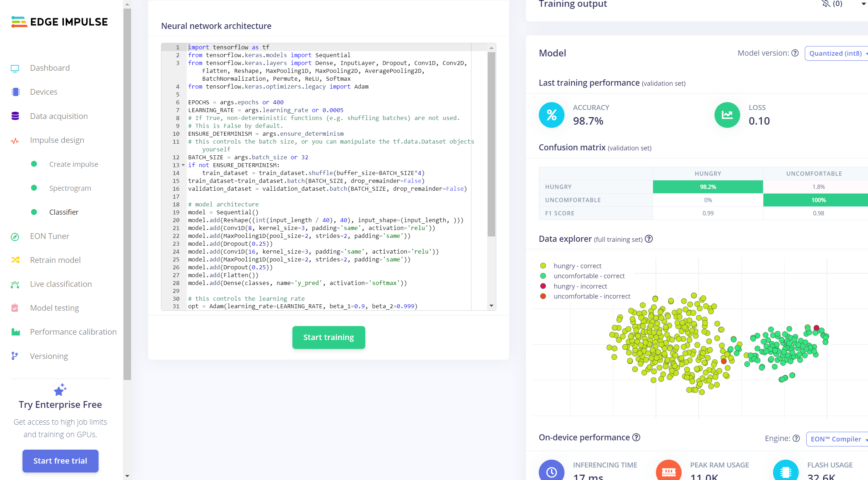Click the Start free trial button
The width and height of the screenshot is (868, 480).
[60, 461]
